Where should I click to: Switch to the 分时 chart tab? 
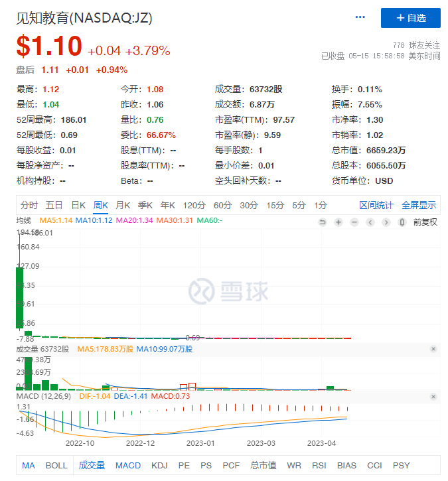tap(29, 205)
